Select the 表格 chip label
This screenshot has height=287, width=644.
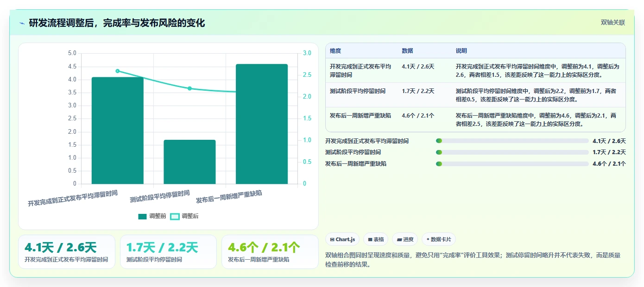click(379, 239)
